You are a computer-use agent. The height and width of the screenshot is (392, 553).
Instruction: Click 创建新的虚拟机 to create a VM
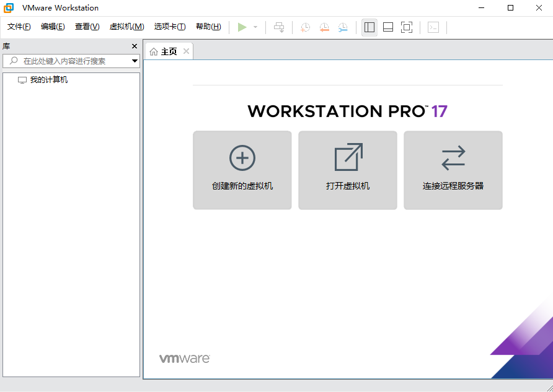242,170
